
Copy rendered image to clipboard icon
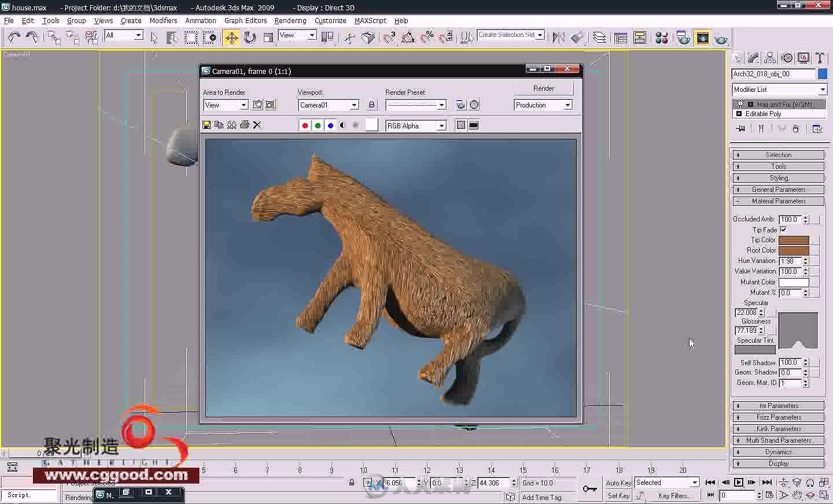click(219, 125)
